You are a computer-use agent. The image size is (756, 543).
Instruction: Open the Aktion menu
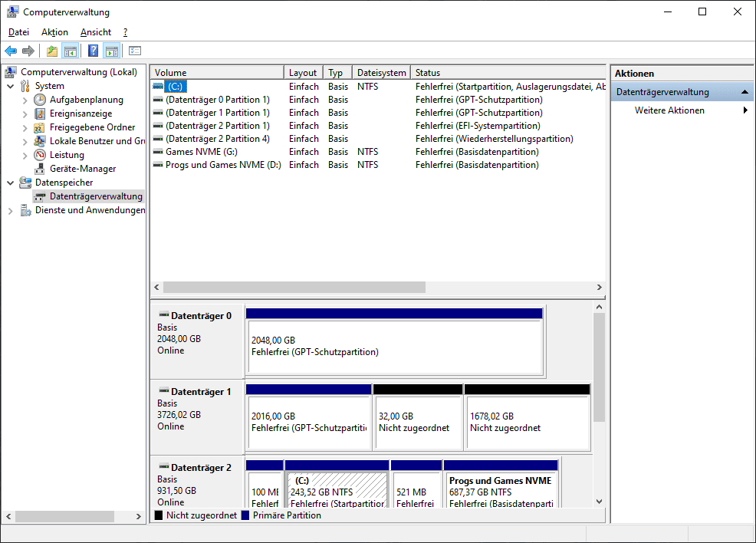click(54, 32)
